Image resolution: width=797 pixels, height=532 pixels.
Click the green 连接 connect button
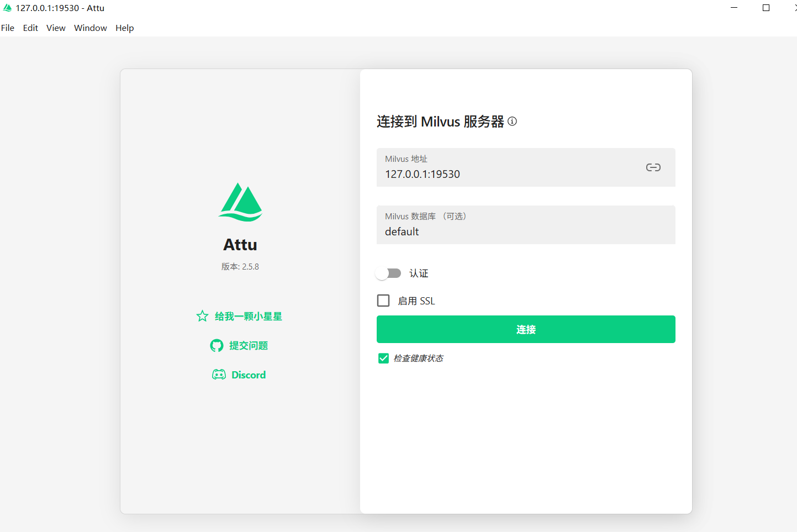point(525,329)
